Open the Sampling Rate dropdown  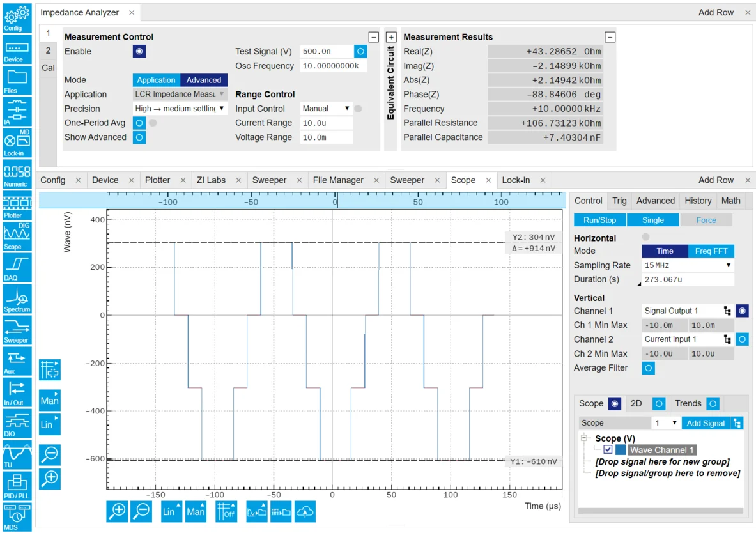coord(688,265)
